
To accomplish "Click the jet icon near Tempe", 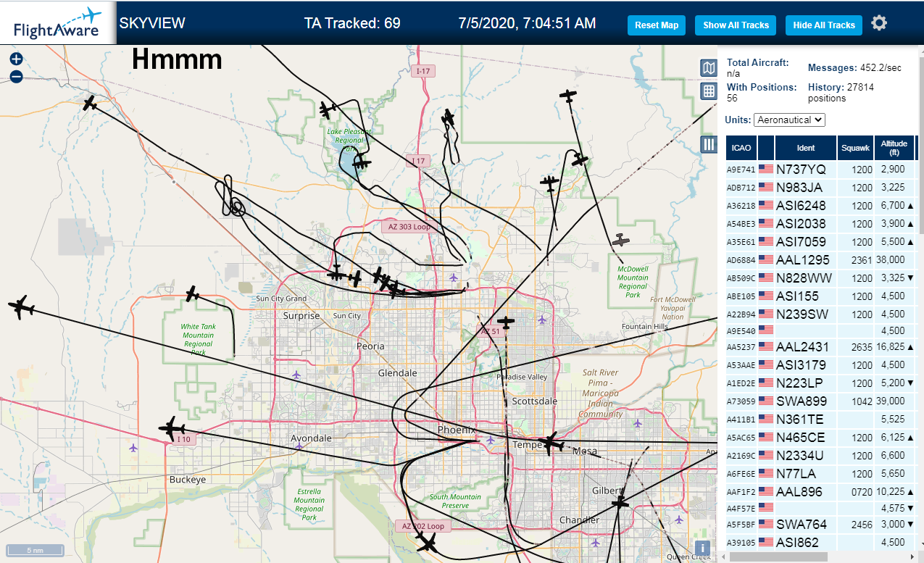I will (552, 443).
